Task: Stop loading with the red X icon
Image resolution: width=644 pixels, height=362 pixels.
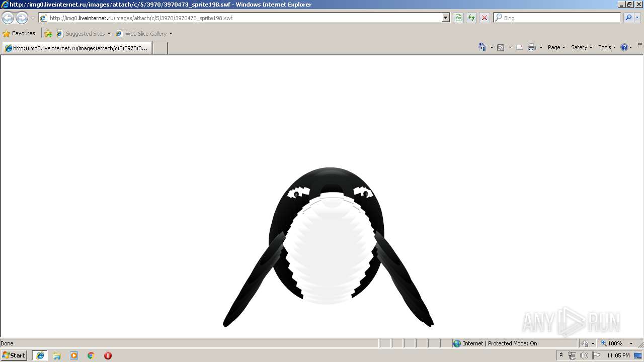Action: coord(485,18)
